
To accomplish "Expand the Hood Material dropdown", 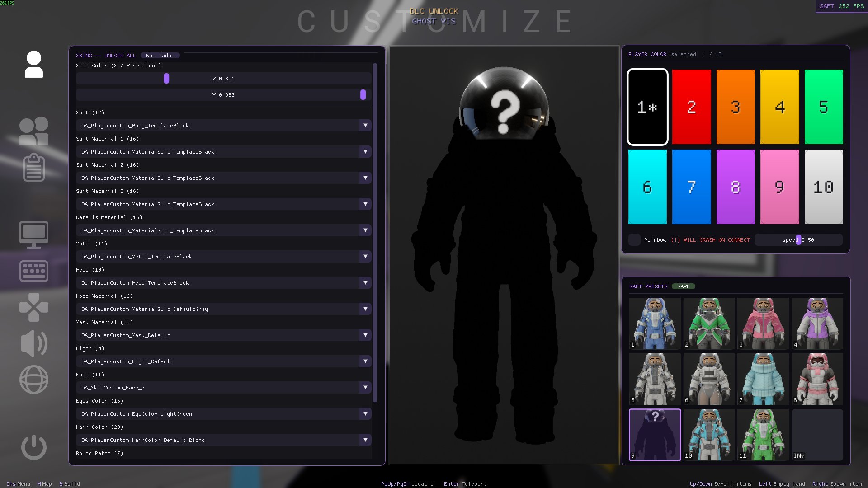I will pos(224,309).
